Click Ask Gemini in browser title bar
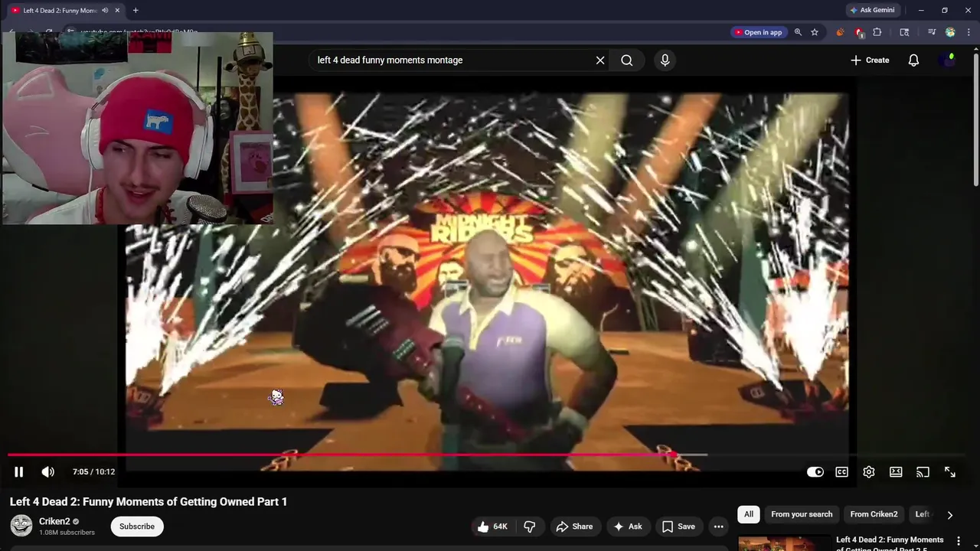Screen dimensions: 980x551 tap(872, 10)
